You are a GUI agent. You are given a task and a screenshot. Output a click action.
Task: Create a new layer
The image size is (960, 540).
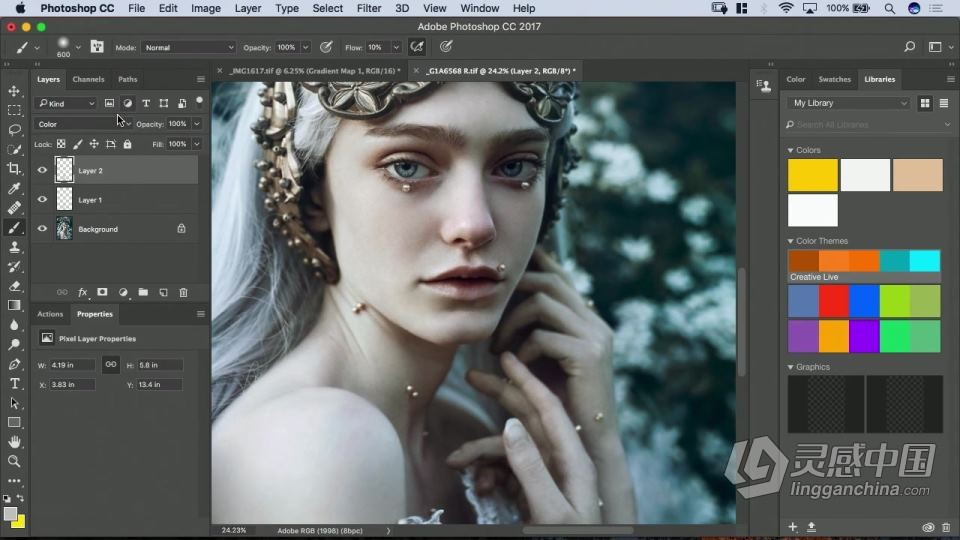(163, 293)
